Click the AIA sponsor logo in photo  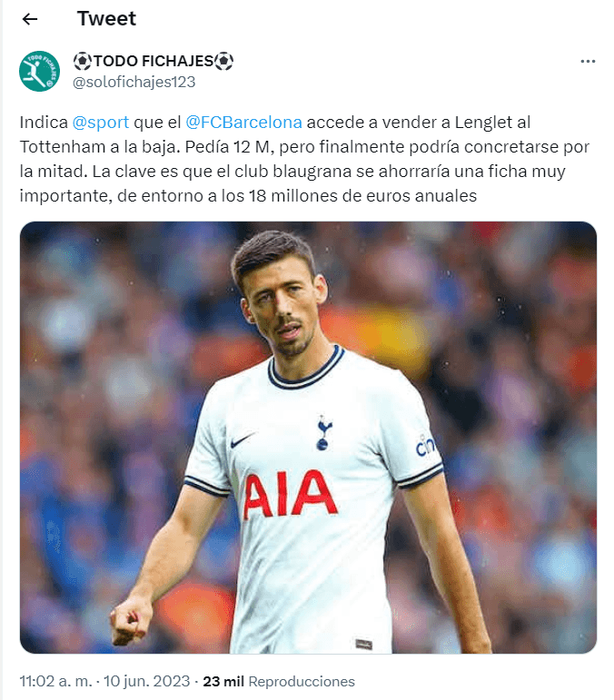coord(289,495)
